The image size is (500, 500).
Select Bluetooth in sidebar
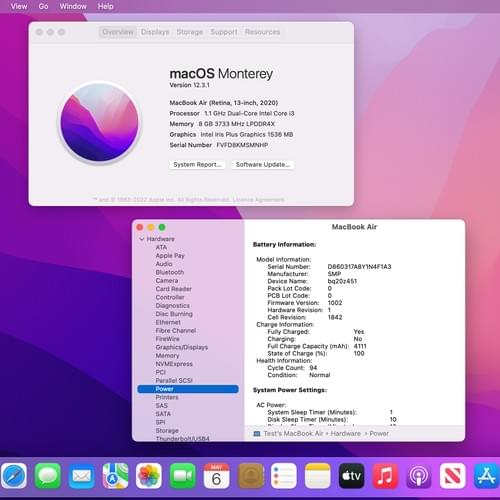(x=170, y=272)
